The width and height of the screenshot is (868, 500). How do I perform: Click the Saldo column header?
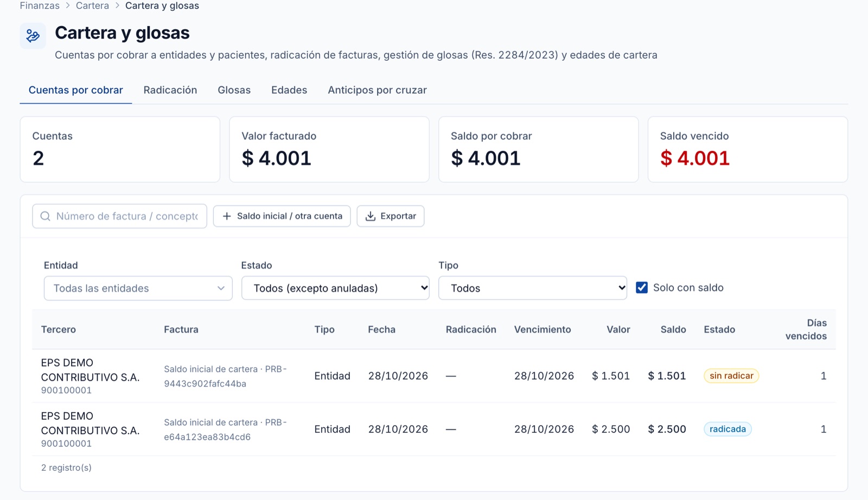(673, 330)
